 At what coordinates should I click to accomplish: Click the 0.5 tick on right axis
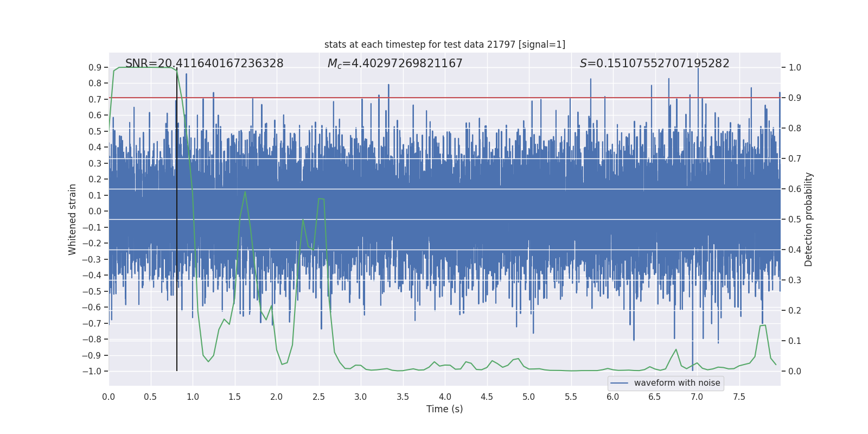pyautogui.click(x=795, y=219)
